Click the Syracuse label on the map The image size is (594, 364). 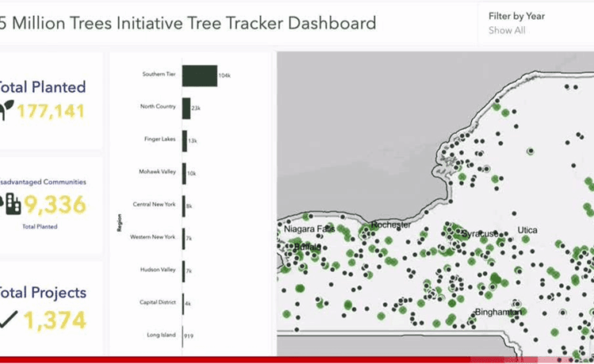tap(480, 234)
